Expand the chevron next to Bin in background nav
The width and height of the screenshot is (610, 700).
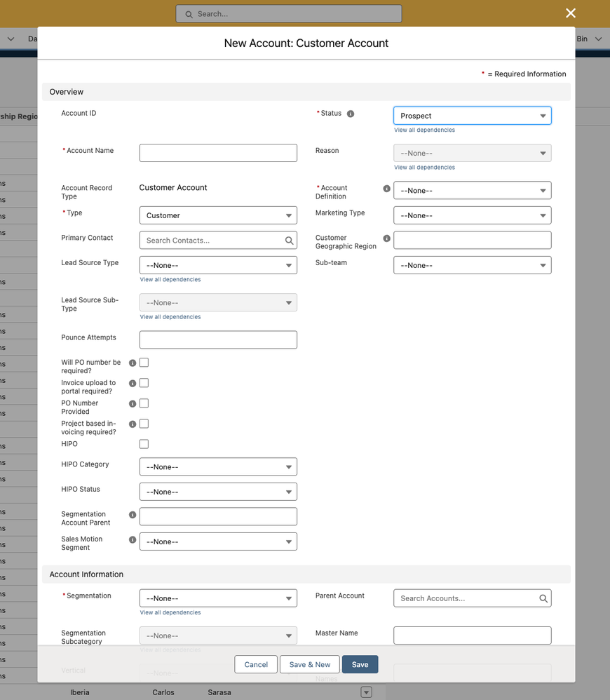(x=598, y=39)
